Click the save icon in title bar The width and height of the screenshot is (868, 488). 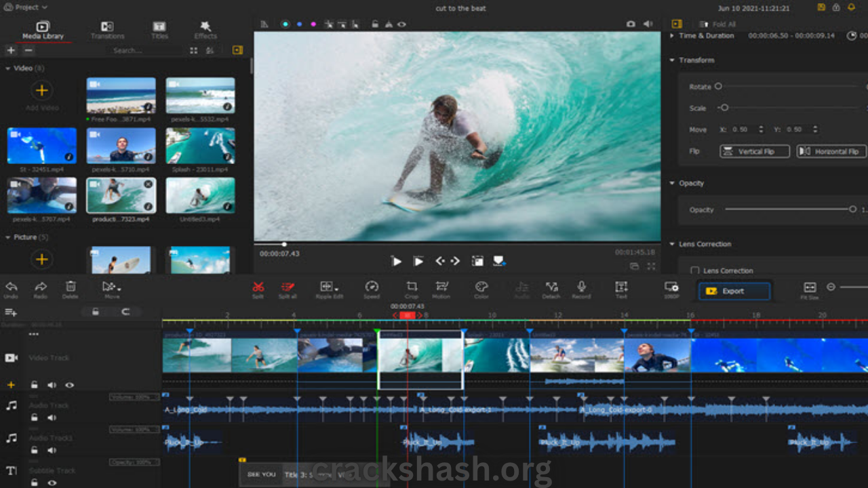(821, 7)
